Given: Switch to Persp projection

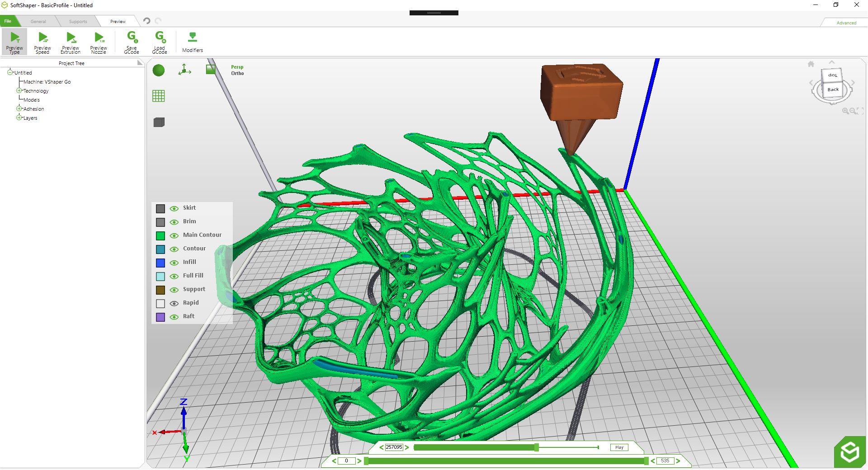Looking at the screenshot, I should 237,67.
